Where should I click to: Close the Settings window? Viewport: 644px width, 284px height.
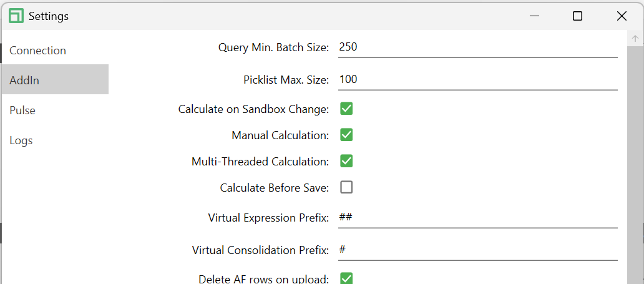(x=622, y=16)
